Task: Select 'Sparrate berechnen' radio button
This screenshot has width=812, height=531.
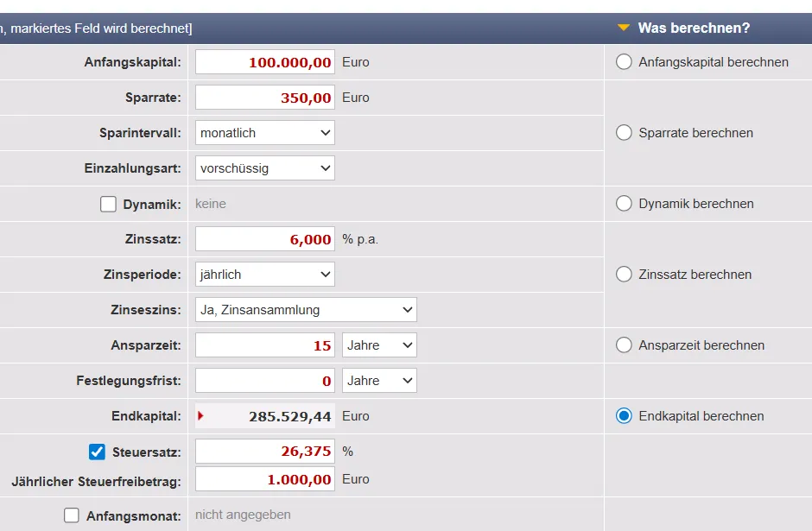Action: [x=624, y=133]
